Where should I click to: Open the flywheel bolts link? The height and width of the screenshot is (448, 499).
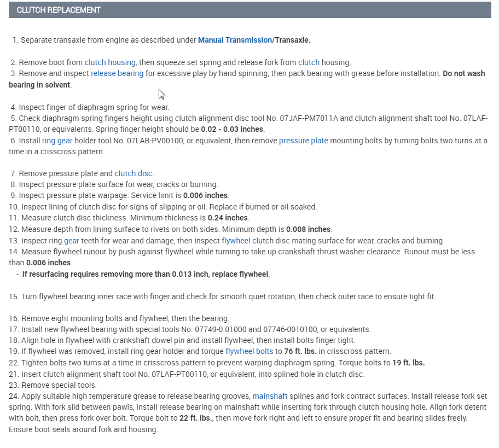[x=249, y=351]
